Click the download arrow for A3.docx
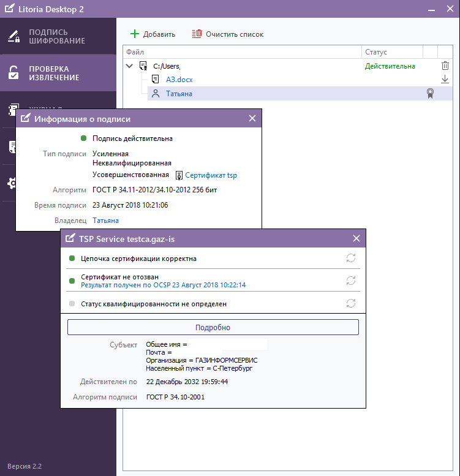The width and height of the screenshot is (460, 476). (x=445, y=79)
